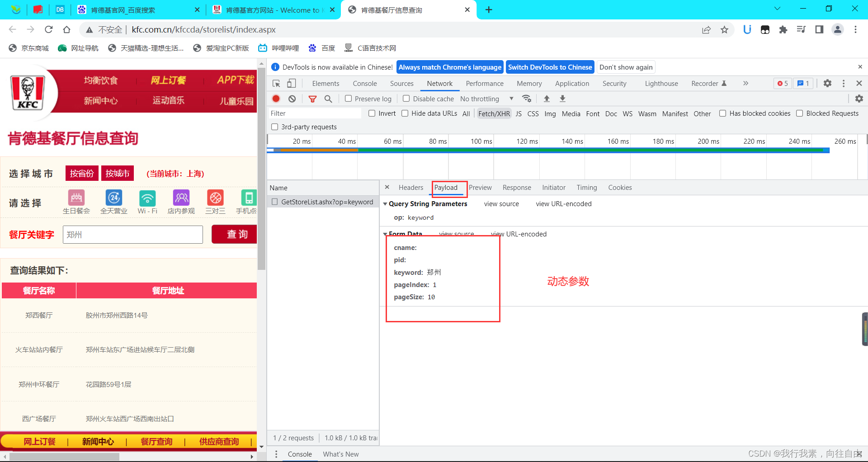Click Always match Chrome's language button
Image resolution: width=868 pixels, height=462 pixels.
click(x=450, y=67)
